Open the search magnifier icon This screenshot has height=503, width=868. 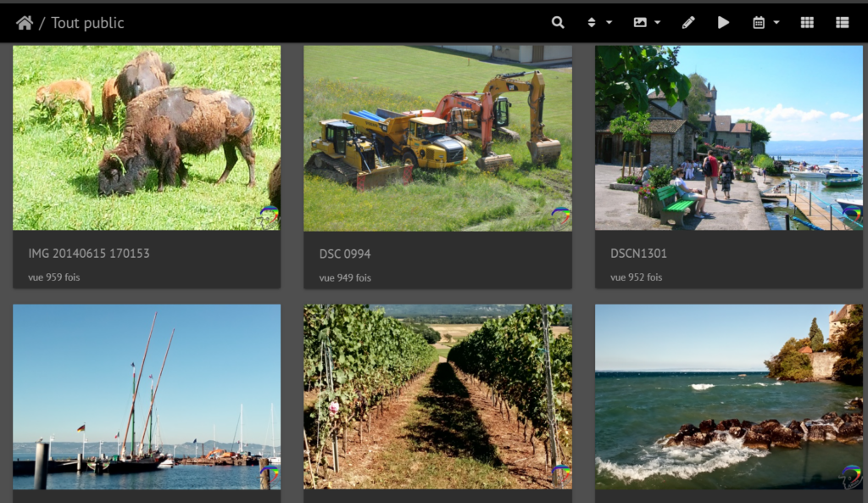pos(558,23)
